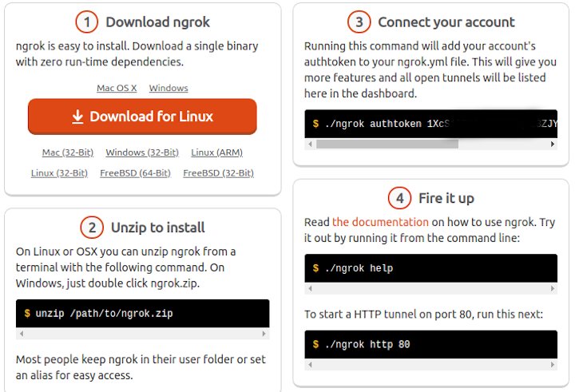Click the authtoken code box scrollbar thumb
This screenshot has width=575, height=392.
tap(387, 145)
